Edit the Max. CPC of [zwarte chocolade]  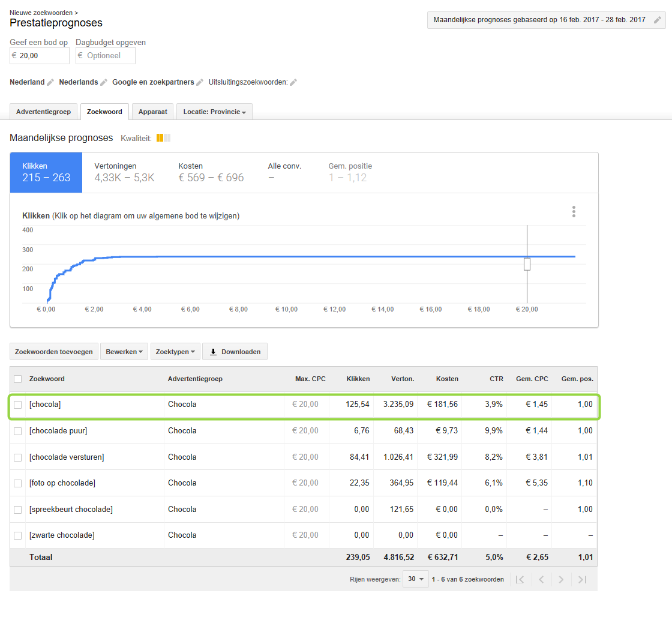point(305,535)
